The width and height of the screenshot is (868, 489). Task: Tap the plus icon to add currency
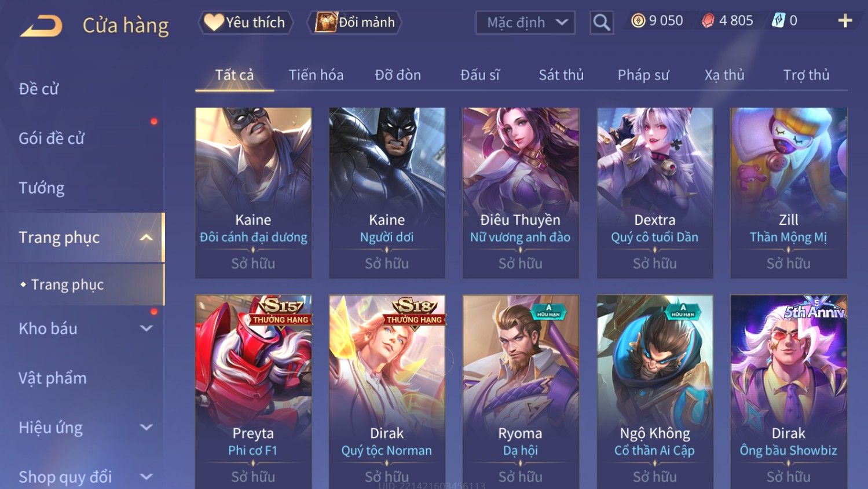[845, 21]
